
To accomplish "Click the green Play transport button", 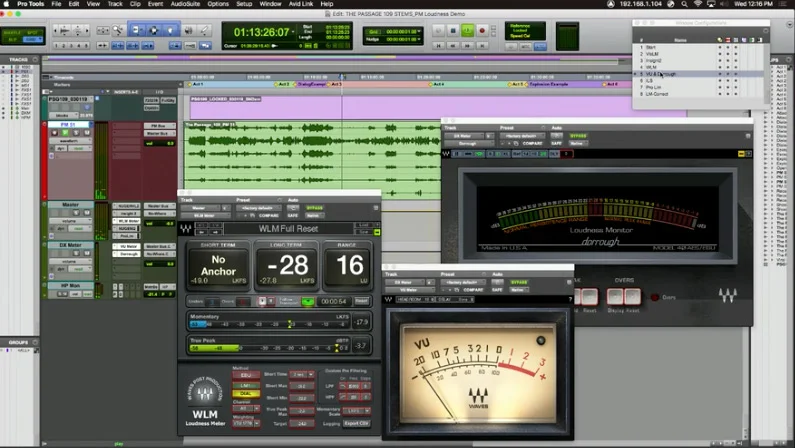I will [467, 31].
